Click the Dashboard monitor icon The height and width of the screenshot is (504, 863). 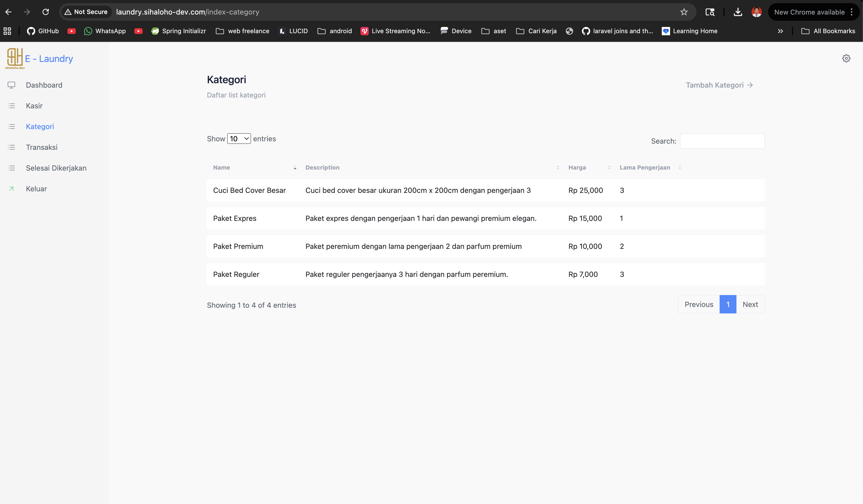click(x=11, y=85)
